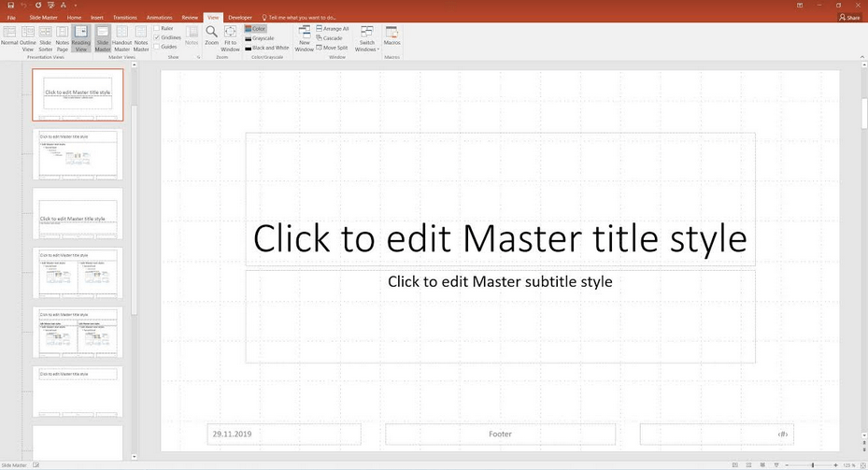
Task: Open Notes Page view
Action: coord(62,38)
